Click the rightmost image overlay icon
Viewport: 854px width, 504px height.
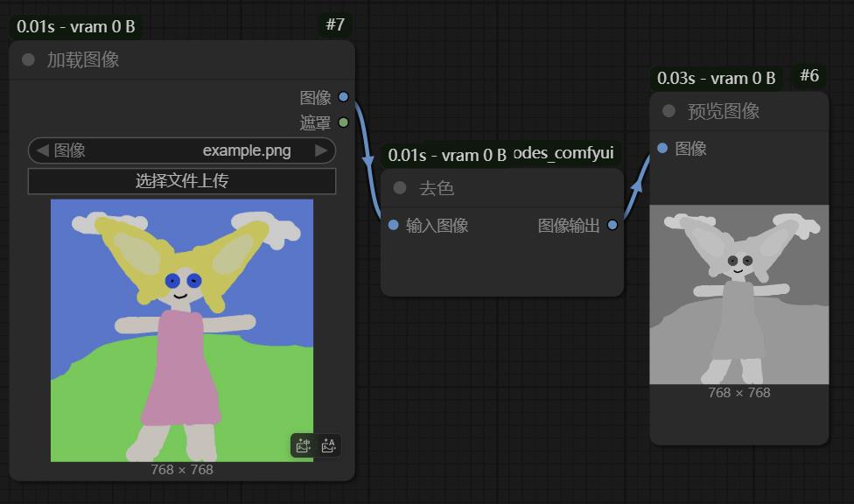328,445
